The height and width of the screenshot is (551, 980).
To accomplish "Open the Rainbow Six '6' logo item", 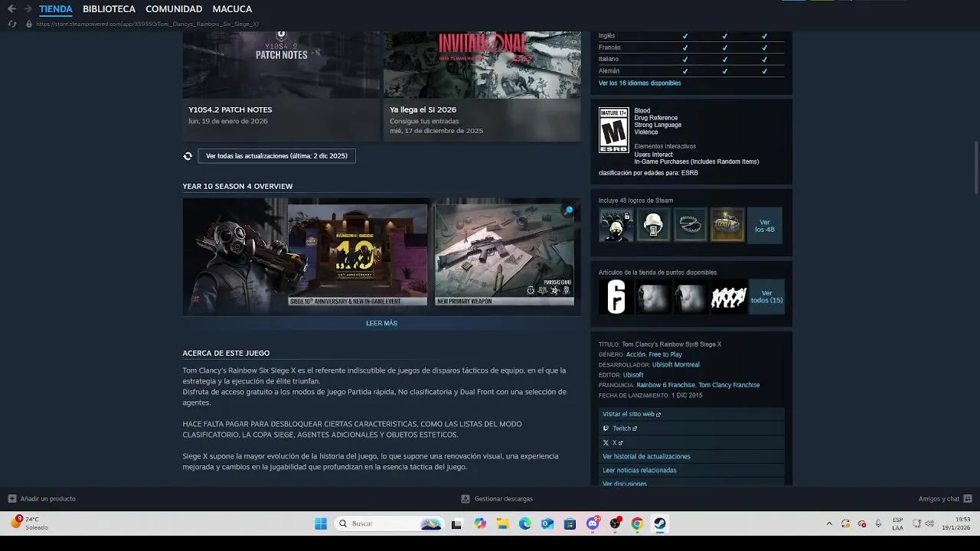I will point(616,297).
